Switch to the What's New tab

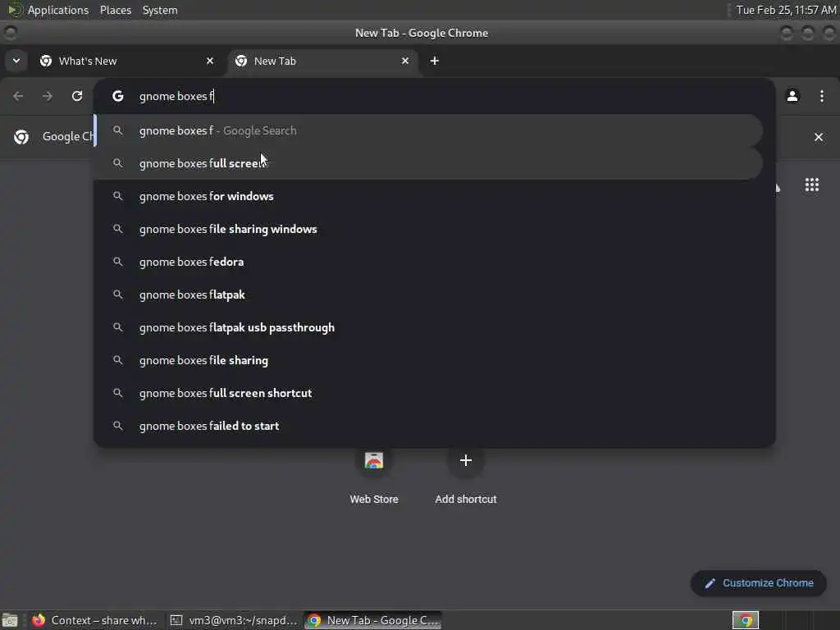coord(127,61)
